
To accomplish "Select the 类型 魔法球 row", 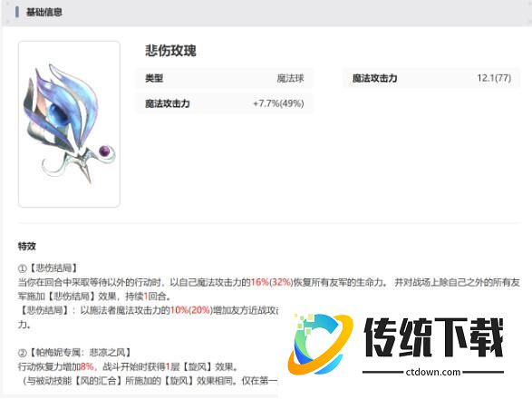I will point(225,79).
